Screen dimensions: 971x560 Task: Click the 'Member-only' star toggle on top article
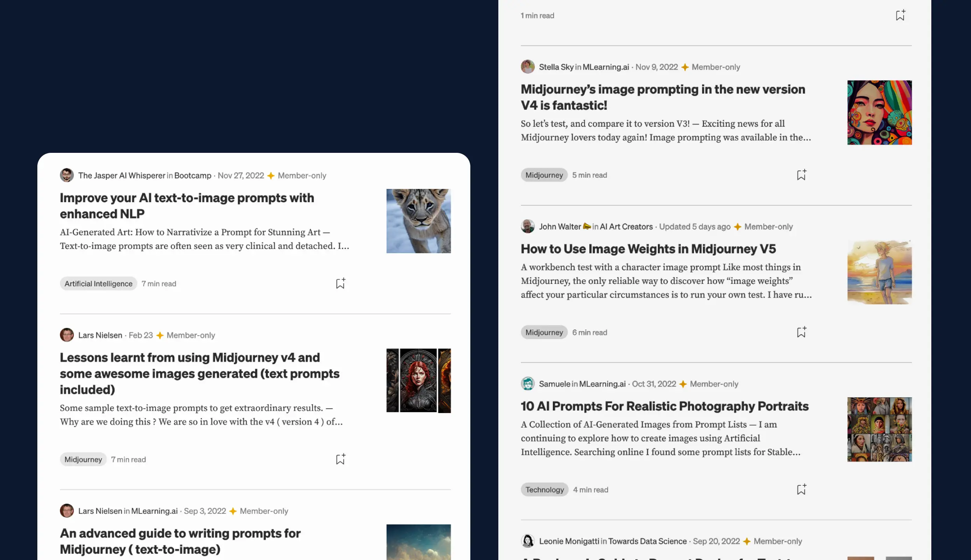pos(271,175)
